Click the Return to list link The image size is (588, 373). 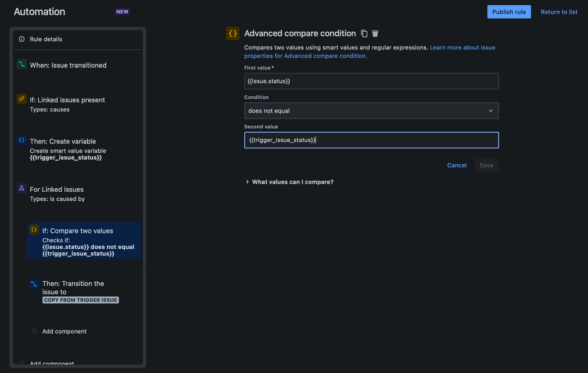[x=559, y=12]
